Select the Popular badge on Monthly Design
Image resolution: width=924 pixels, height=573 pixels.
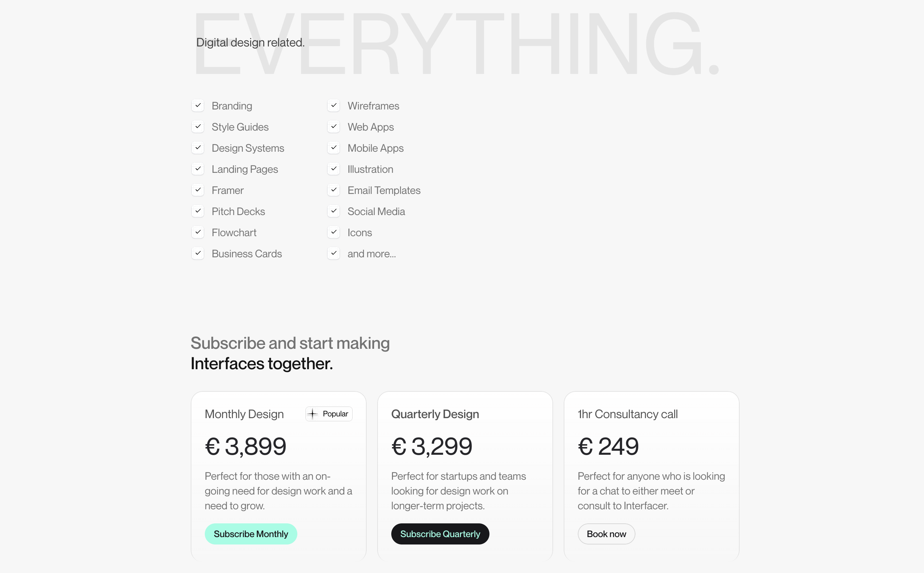(x=329, y=414)
